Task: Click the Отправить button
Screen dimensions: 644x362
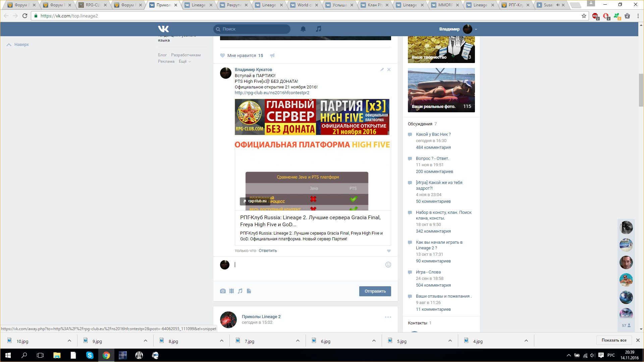Action: pyautogui.click(x=375, y=291)
